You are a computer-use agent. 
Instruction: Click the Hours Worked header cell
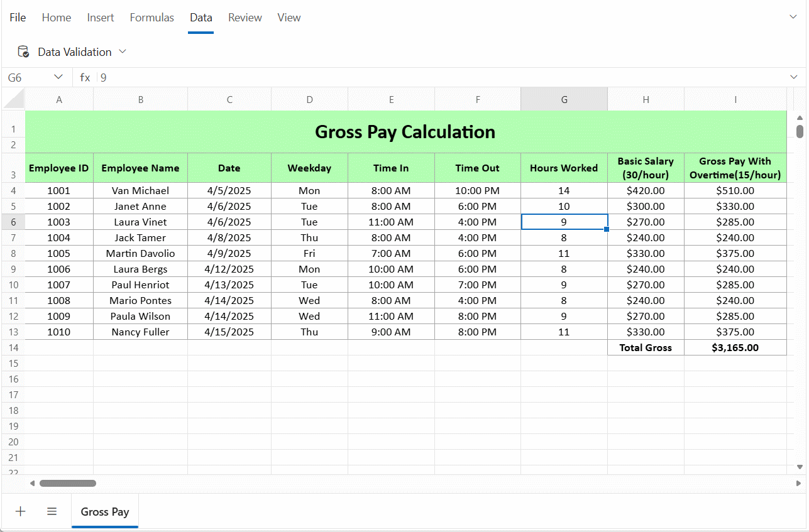[564, 168]
